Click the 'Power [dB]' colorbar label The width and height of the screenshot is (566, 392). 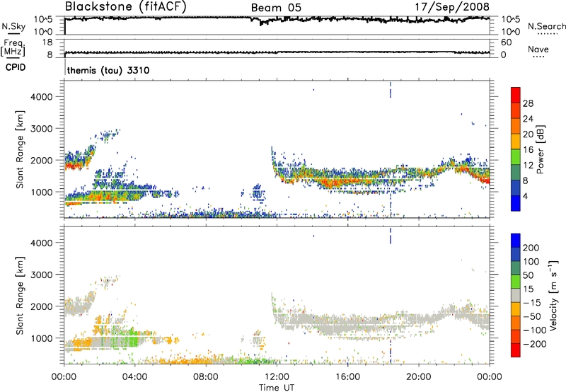coord(540,149)
